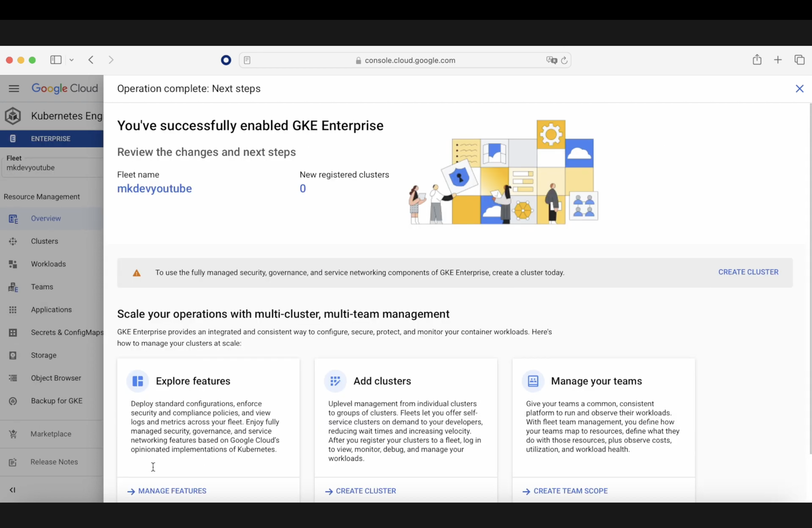Open the Release Notes menu item
The height and width of the screenshot is (528, 812).
(52, 462)
